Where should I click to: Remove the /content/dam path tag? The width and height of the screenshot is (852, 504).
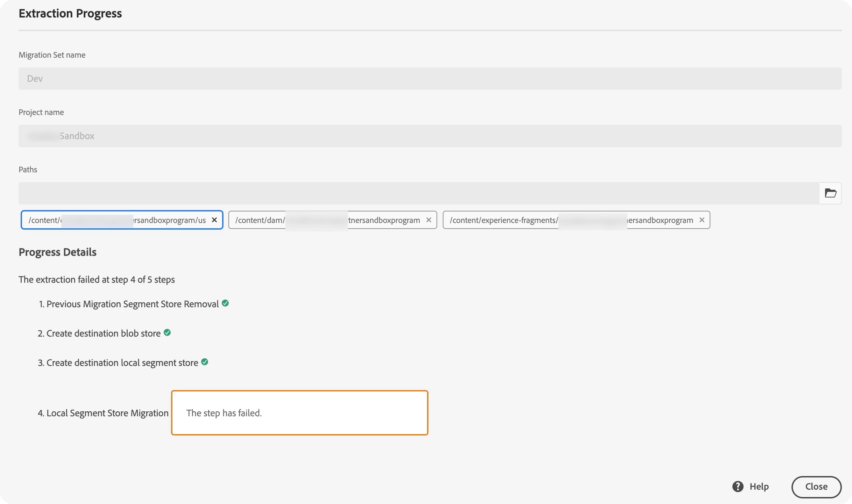click(428, 220)
